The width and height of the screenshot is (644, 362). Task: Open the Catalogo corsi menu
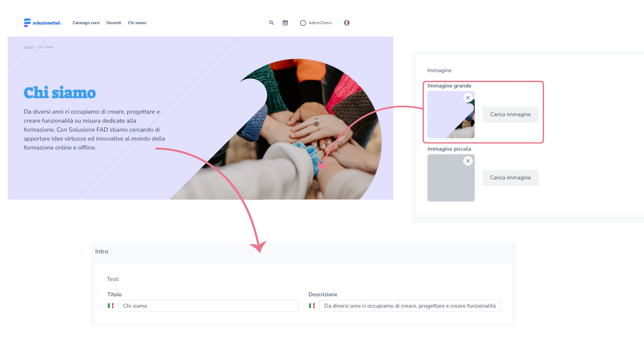click(86, 23)
